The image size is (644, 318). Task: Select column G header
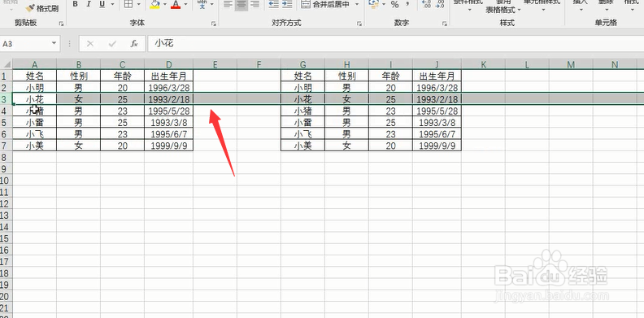pos(302,64)
